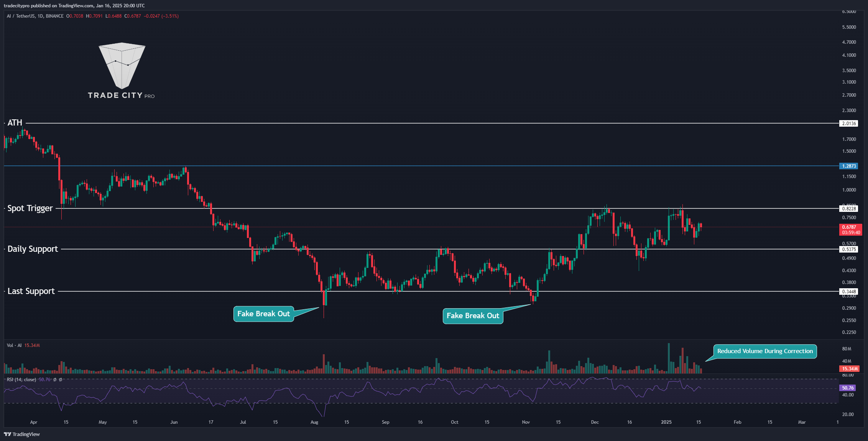Viewport: 868px width, 441px height.
Task: Click the Oct label on time axis
Action: [x=455, y=422]
